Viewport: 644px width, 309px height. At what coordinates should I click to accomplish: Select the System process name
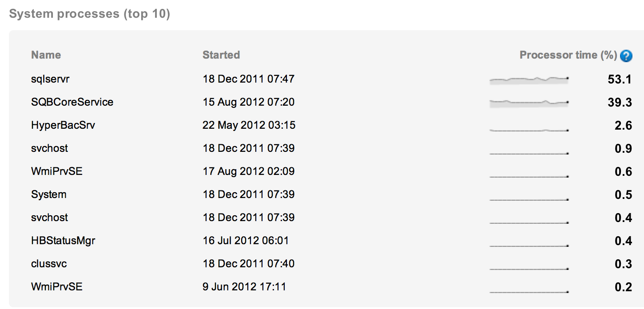[x=49, y=194]
